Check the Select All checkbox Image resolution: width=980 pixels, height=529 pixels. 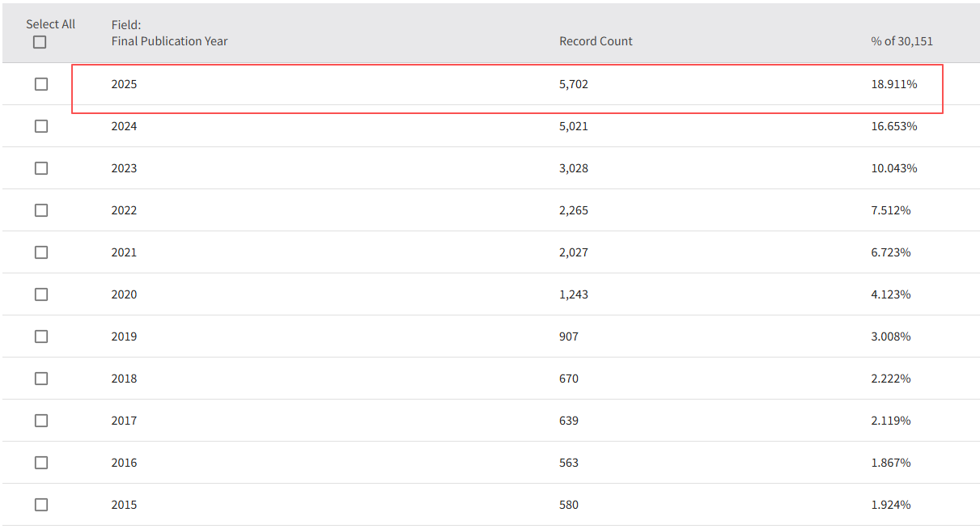point(40,42)
